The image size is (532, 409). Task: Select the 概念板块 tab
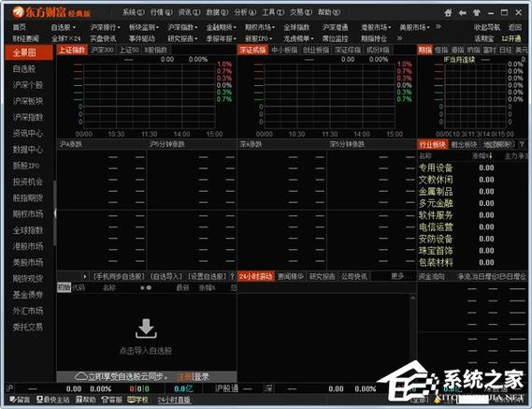[464, 145]
